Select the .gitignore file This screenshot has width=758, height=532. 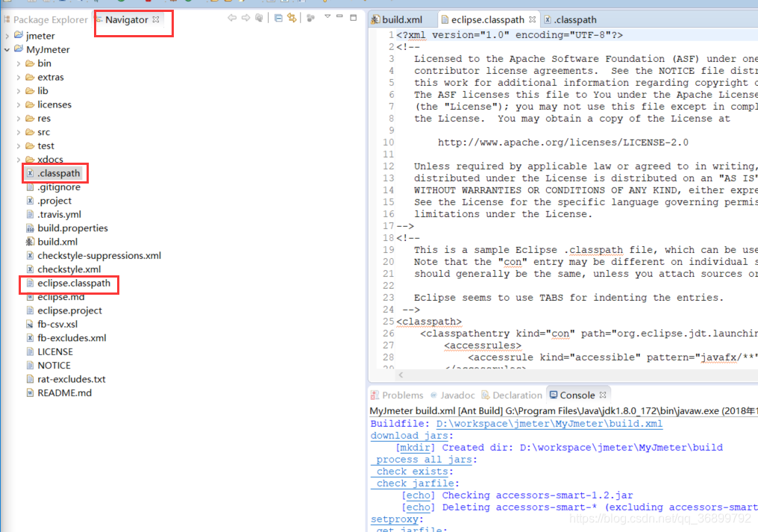point(59,187)
